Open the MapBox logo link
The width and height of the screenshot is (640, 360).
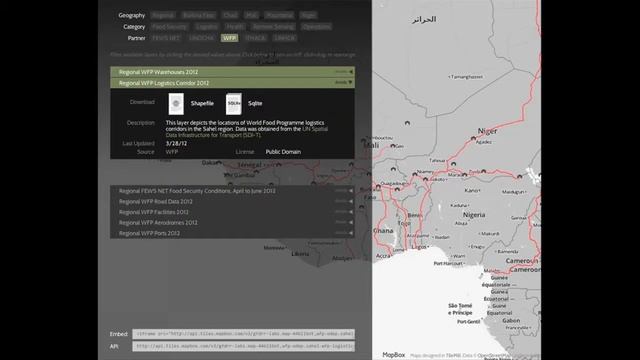(393, 355)
